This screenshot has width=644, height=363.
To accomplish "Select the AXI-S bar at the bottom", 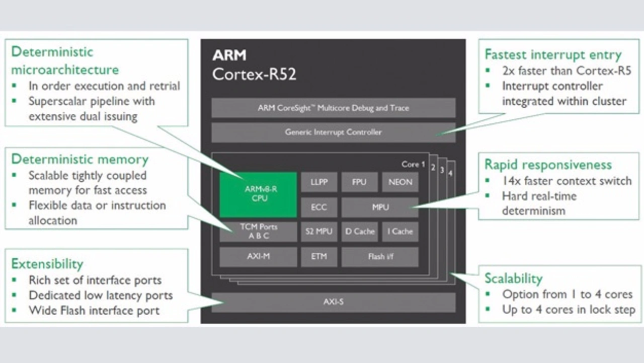I will tap(333, 303).
